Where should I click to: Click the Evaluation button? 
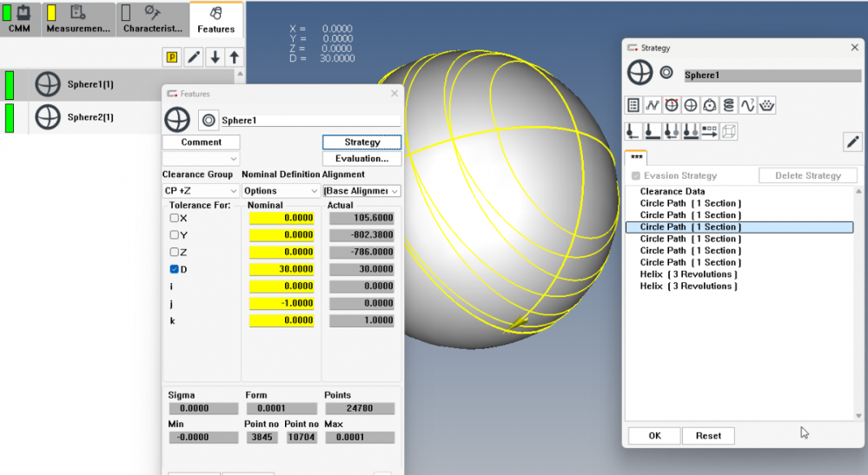[361, 159]
